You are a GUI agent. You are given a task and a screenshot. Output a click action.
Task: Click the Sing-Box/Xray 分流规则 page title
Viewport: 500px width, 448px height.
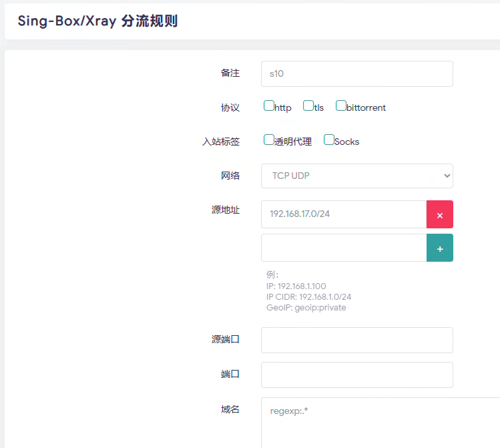[x=97, y=21]
